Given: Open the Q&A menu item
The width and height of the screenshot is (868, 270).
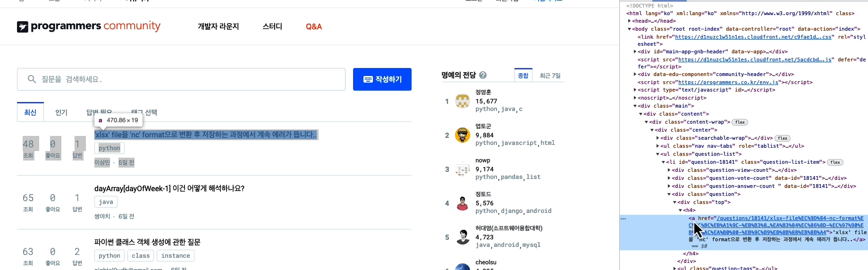Looking at the screenshot, I should (314, 27).
